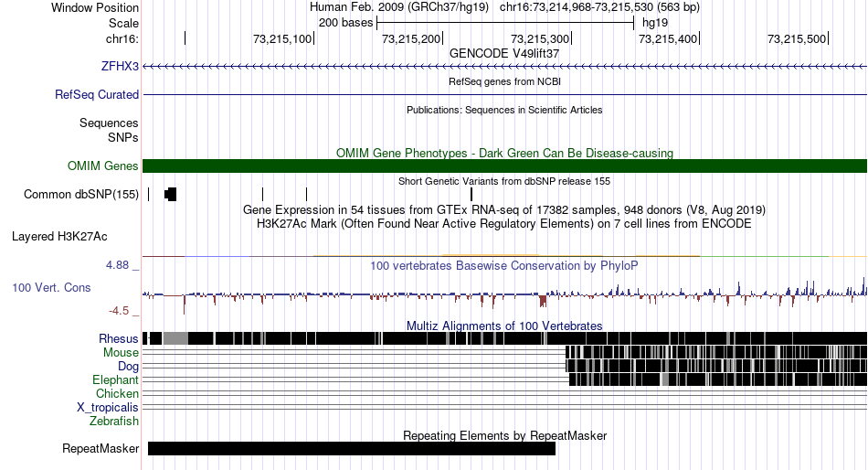This screenshot has width=868, height=470.
Task: Click the 73,215,100 ruler position
Action: (282, 38)
